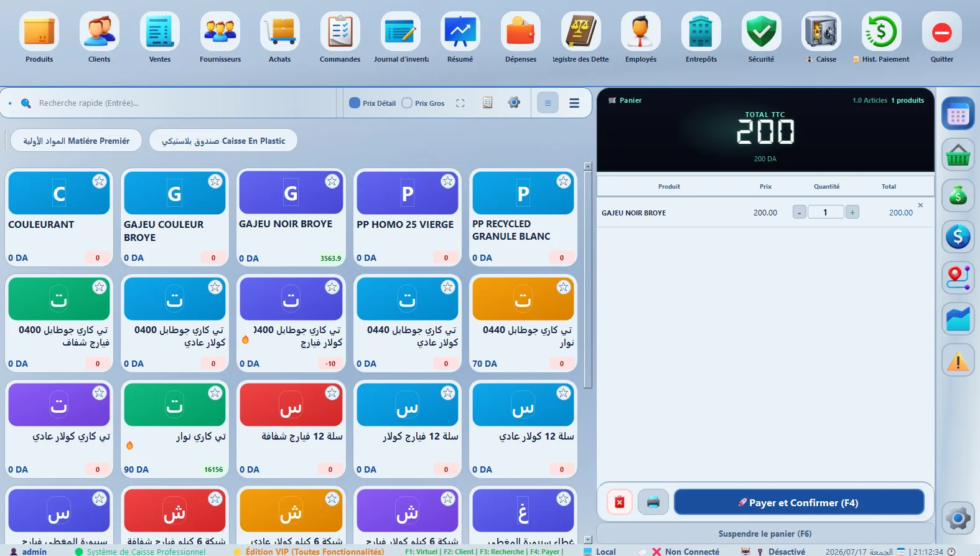Open the Clients module

coord(100,37)
